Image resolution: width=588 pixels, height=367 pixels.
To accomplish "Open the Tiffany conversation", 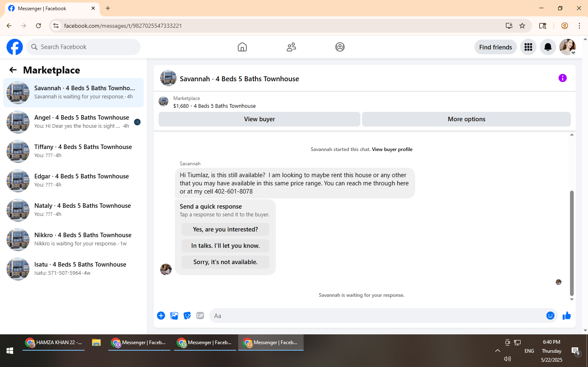I will (74, 151).
